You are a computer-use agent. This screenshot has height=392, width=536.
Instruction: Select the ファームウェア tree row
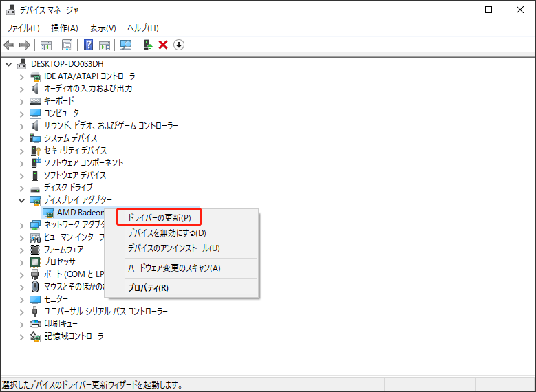63,250
